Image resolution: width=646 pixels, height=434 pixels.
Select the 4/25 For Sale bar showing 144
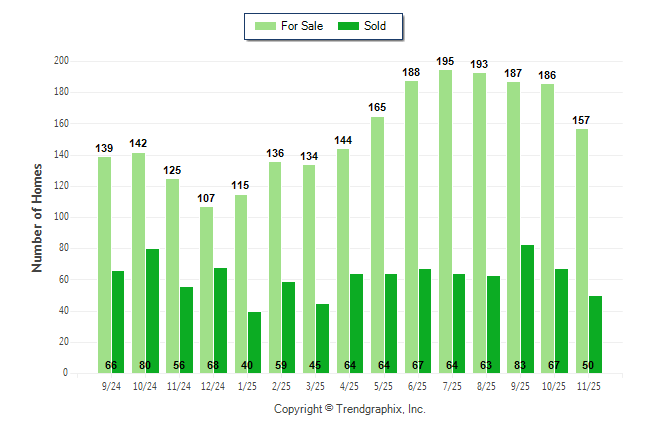click(343, 260)
